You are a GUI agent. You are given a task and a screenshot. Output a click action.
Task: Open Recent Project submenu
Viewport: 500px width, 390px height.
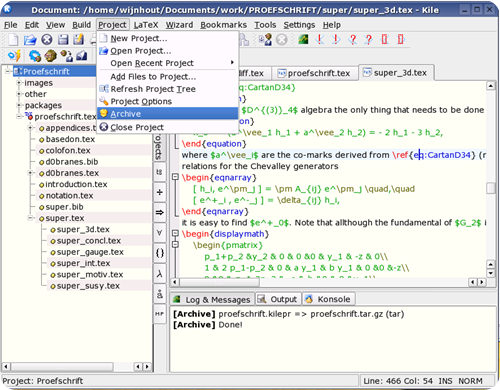click(x=167, y=63)
